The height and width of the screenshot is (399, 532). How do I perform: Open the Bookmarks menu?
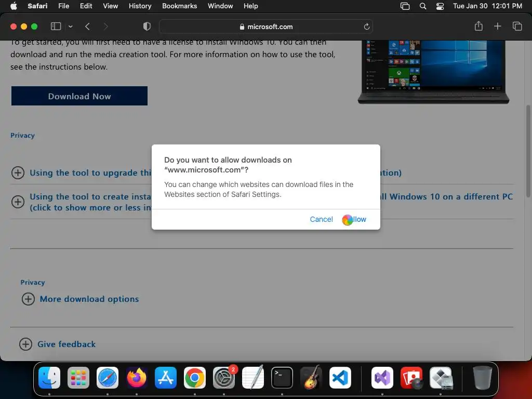click(179, 6)
